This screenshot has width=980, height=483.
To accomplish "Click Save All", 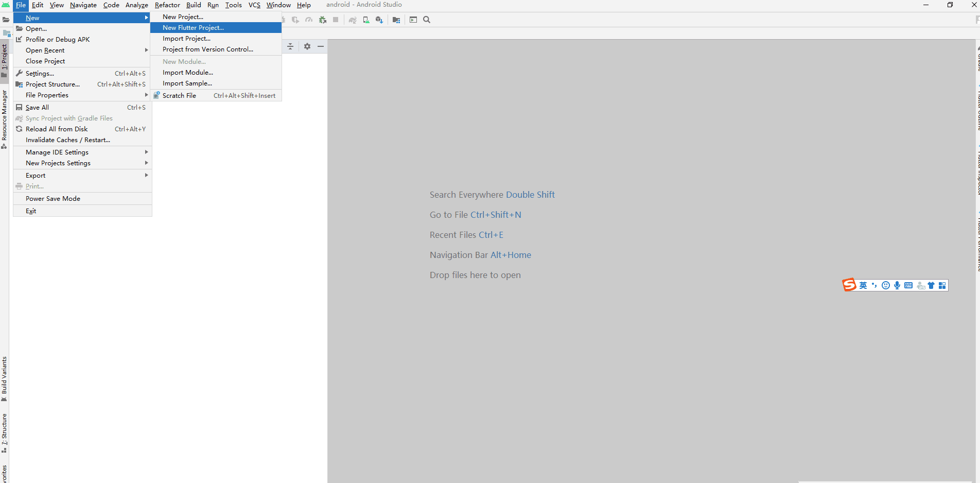I will click(x=82, y=108).
